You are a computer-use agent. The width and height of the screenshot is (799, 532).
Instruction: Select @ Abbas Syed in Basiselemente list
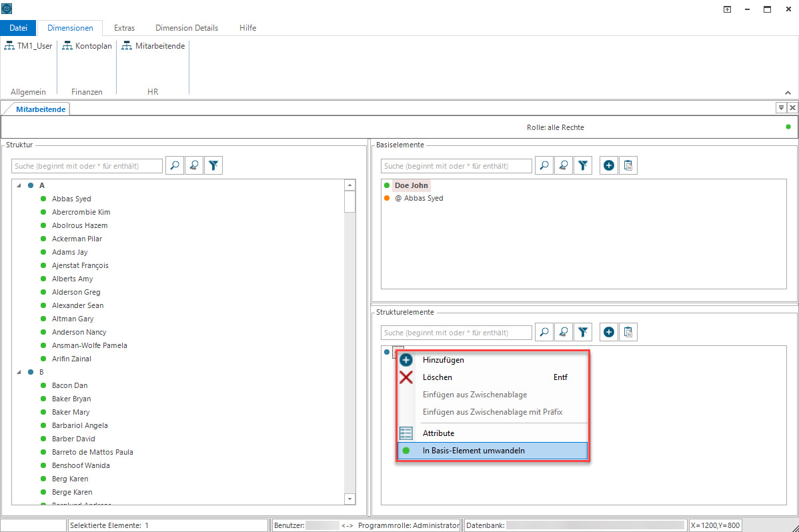click(x=419, y=198)
